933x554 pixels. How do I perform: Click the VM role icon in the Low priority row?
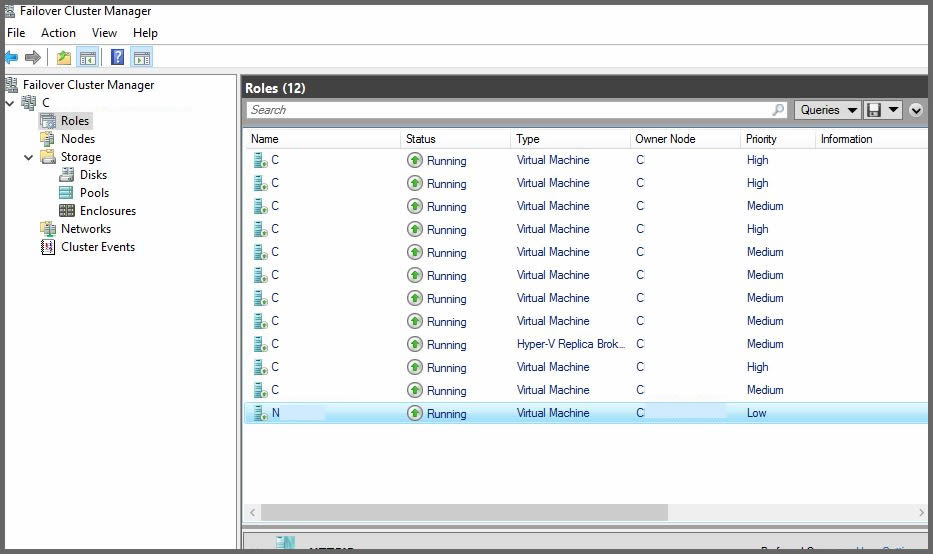pyautogui.click(x=261, y=413)
